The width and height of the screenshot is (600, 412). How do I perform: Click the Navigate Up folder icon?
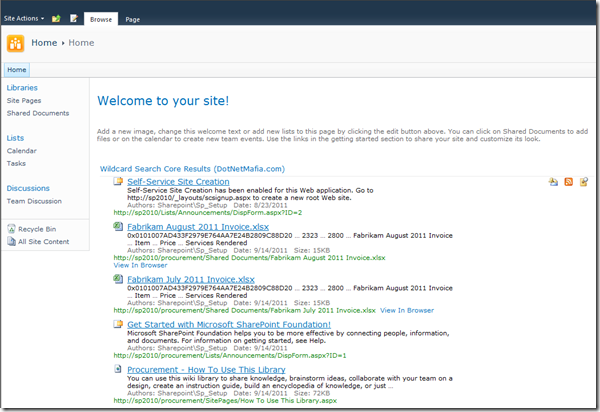pyautogui.click(x=56, y=18)
